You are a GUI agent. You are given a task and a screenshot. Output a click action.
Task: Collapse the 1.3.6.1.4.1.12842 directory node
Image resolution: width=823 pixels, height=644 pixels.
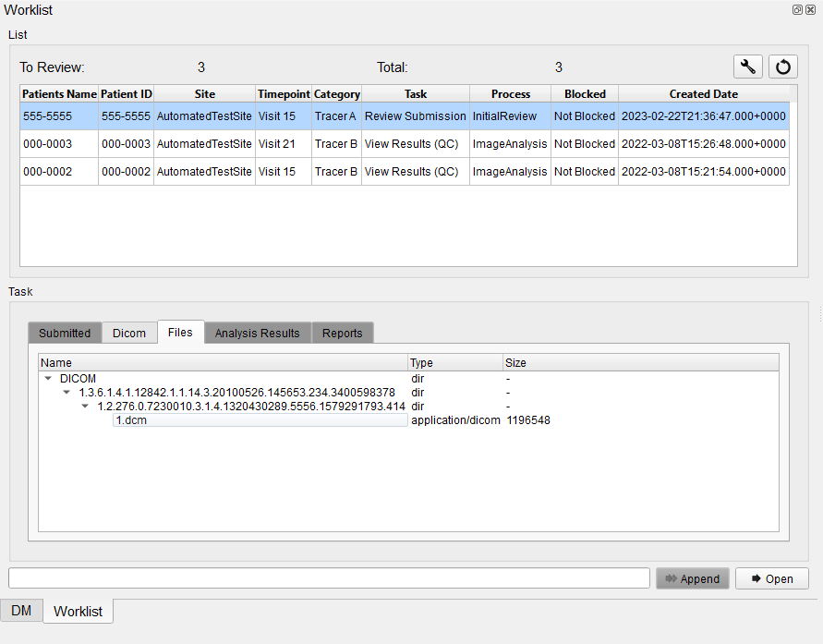point(66,392)
